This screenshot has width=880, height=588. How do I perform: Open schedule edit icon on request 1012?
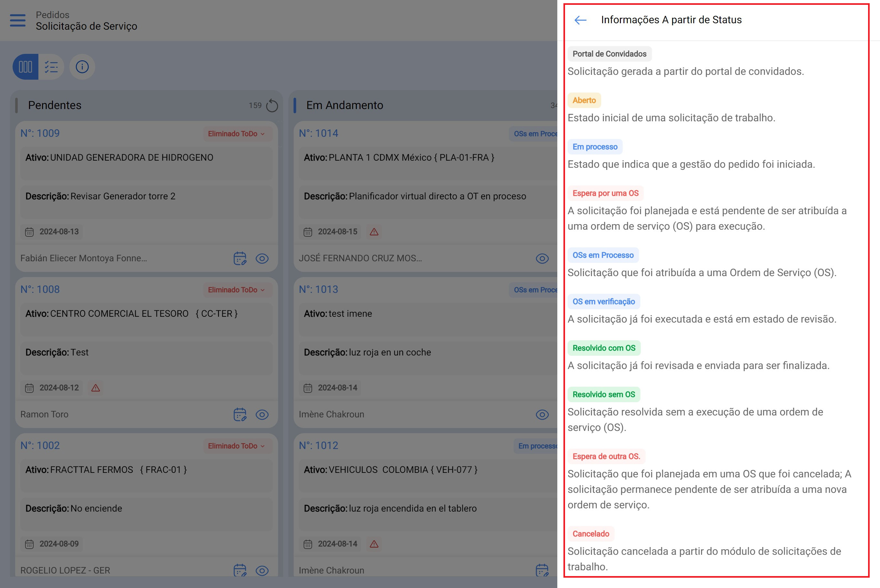(542, 570)
